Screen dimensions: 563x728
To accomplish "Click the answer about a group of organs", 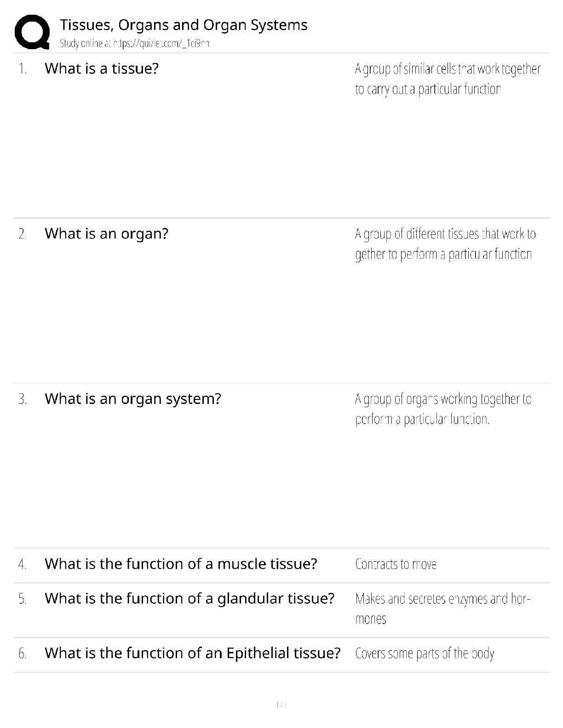I will click(x=443, y=409).
